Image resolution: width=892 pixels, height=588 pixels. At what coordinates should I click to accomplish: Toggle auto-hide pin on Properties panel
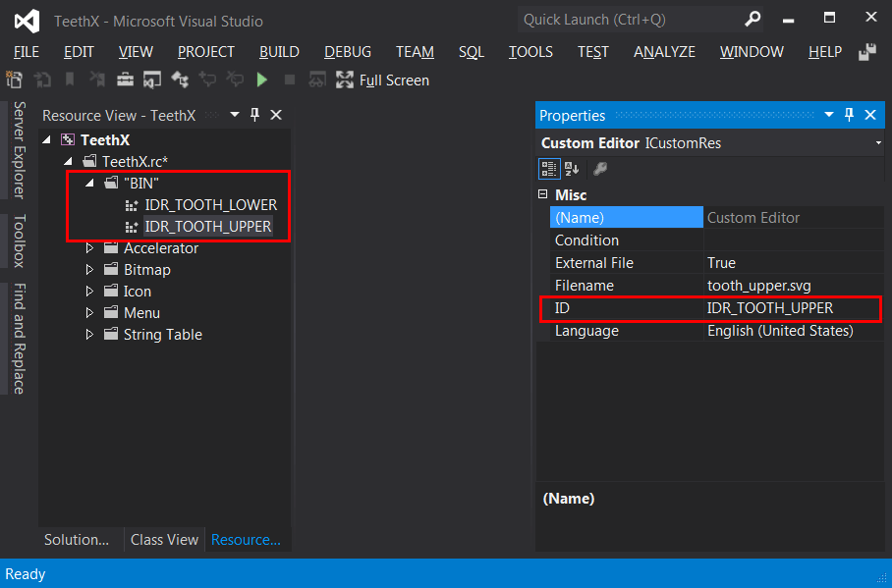pyautogui.click(x=849, y=115)
